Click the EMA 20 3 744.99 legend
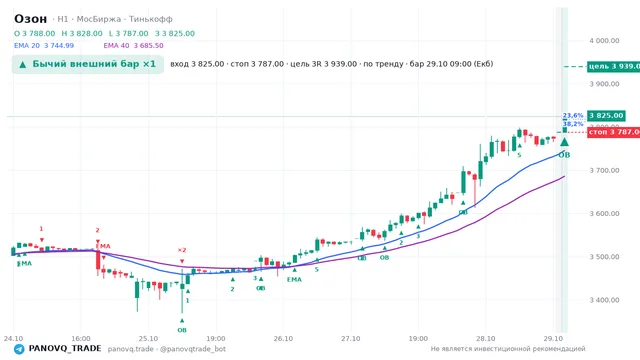Viewport: 640px width, 360px height. (44, 46)
